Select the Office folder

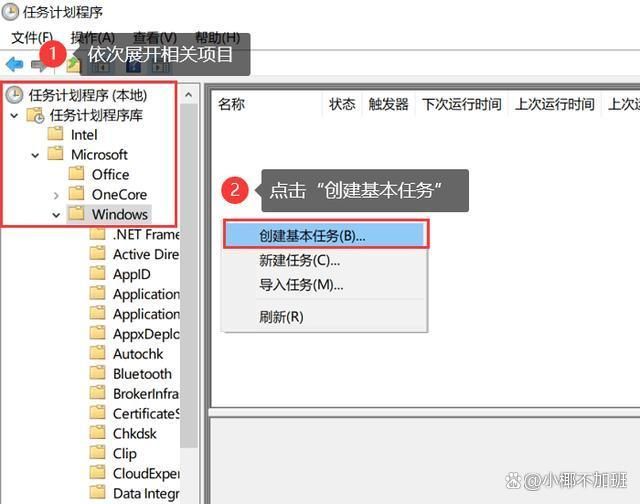[111, 175]
